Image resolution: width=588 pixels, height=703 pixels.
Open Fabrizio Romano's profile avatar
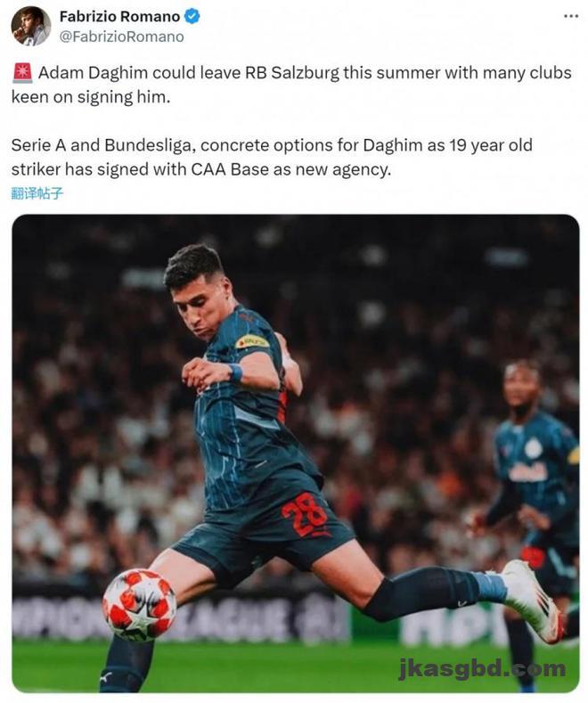(x=31, y=26)
